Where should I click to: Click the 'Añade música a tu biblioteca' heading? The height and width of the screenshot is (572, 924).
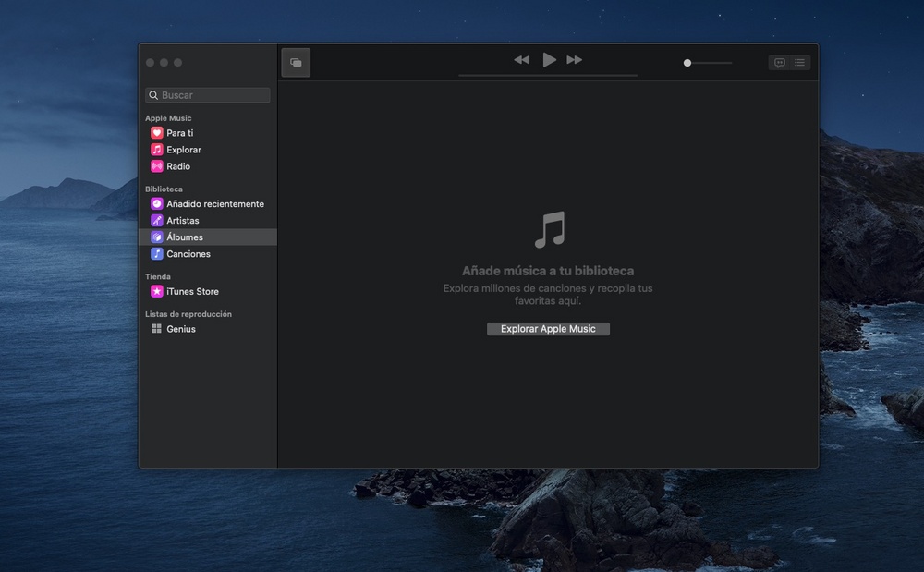pyautogui.click(x=548, y=271)
